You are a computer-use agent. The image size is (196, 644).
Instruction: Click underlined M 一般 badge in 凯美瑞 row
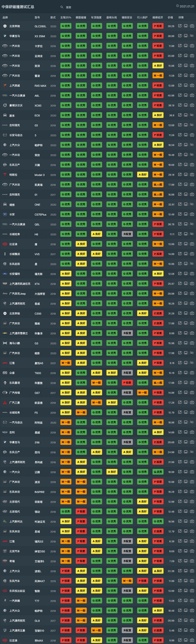pos(158,184)
